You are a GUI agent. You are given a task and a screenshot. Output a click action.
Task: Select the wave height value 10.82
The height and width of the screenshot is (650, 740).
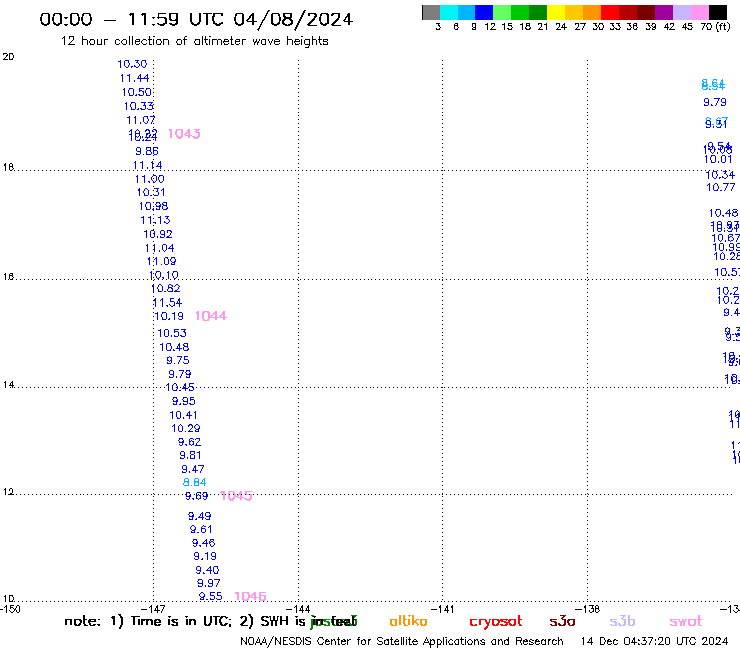[x=166, y=288]
